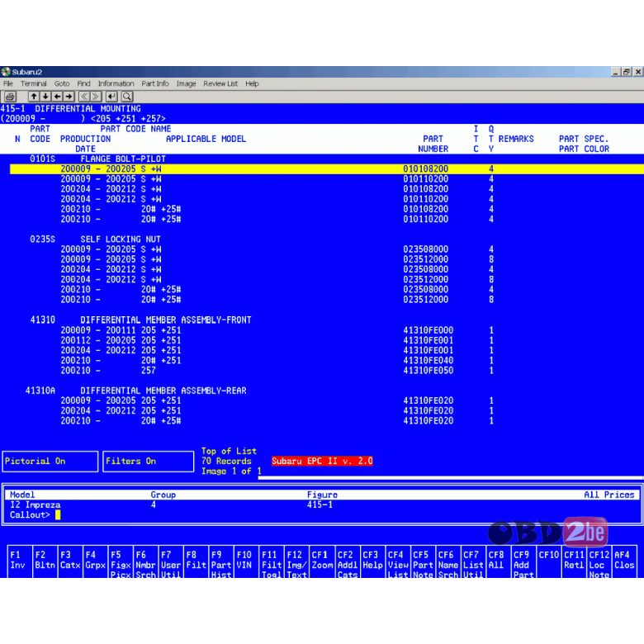Click the F2 Bltn function key
Screen dimensions: 644x644
(x=45, y=561)
